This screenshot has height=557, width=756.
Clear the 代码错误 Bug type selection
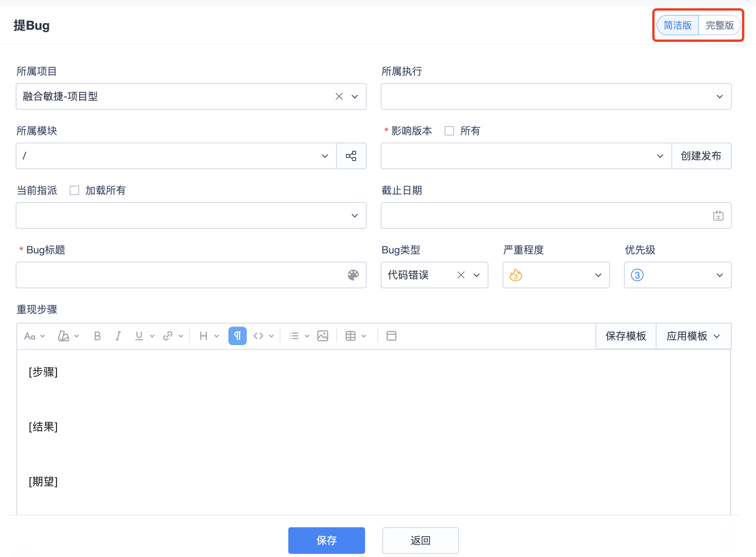(x=461, y=275)
